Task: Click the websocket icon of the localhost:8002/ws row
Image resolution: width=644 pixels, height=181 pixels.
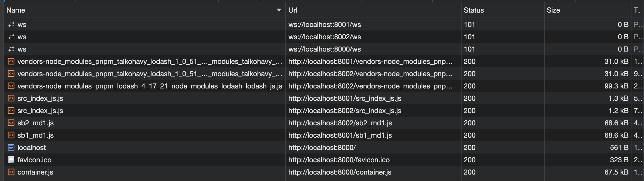Action: [x=11, y=37]
